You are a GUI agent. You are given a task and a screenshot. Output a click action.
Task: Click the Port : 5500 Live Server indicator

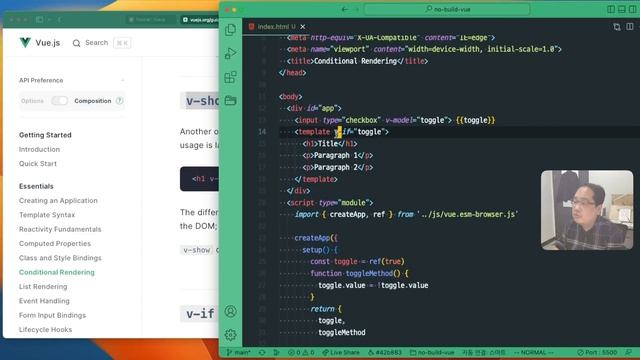coord(597,352)
